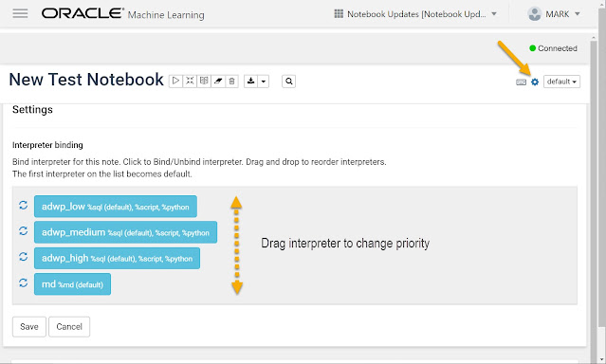Open search in notebook with magnifier icon
606x364 pixels.
pos(288,82)
